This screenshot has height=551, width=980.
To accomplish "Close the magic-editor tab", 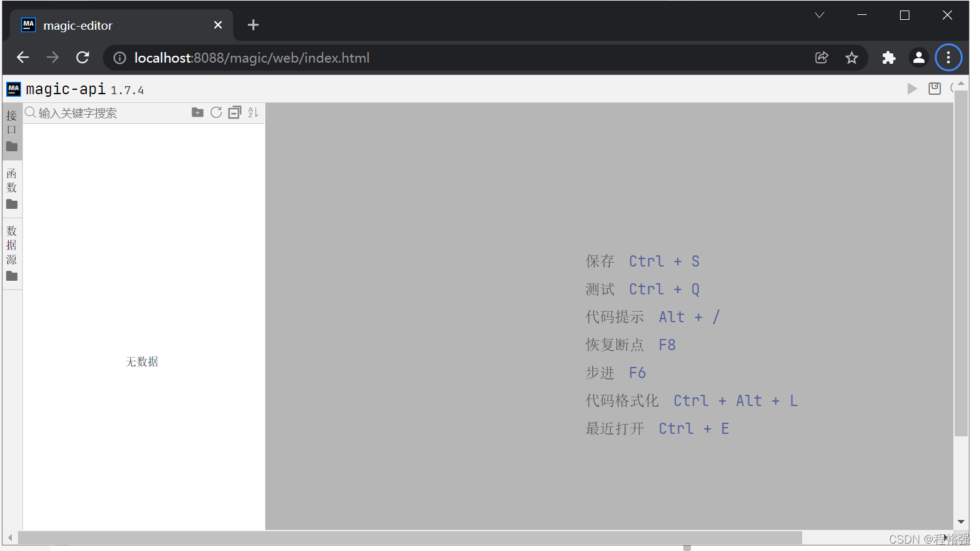I will (x=218, y=25).
